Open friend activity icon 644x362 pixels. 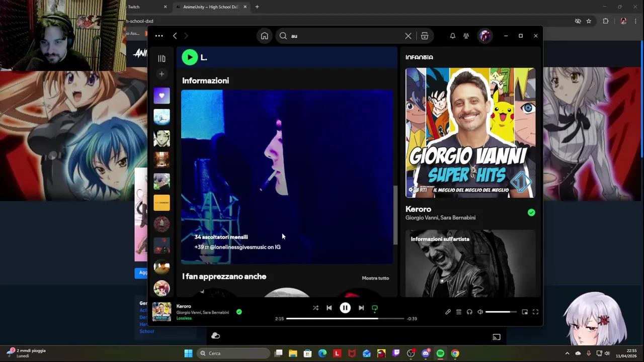coord(466,36)
